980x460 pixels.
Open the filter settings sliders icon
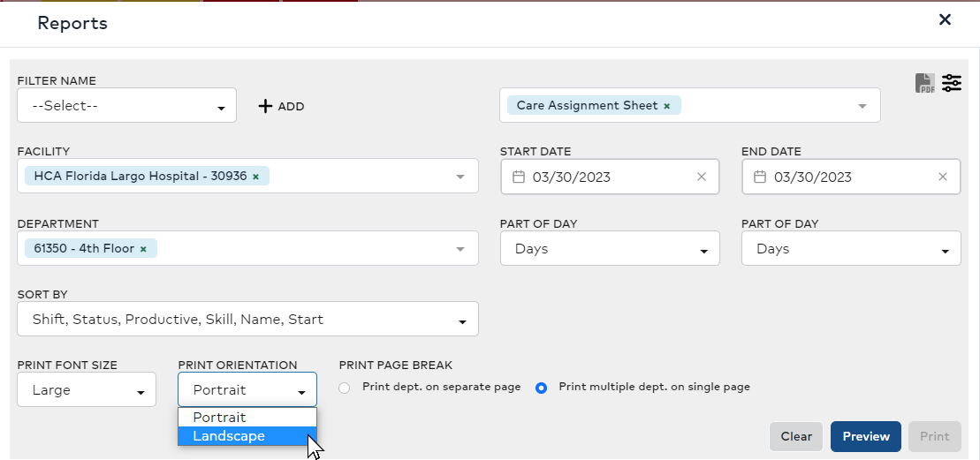(x=952, y=83)
